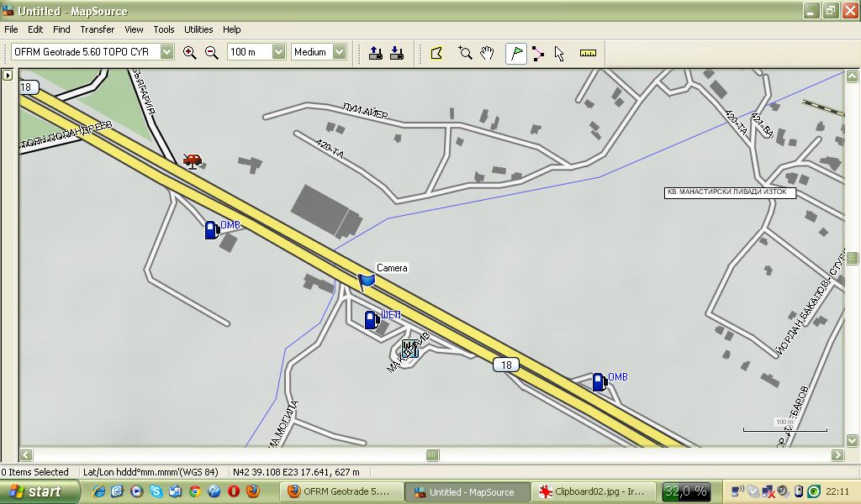Activate the Route tool icon

[537, 53]
